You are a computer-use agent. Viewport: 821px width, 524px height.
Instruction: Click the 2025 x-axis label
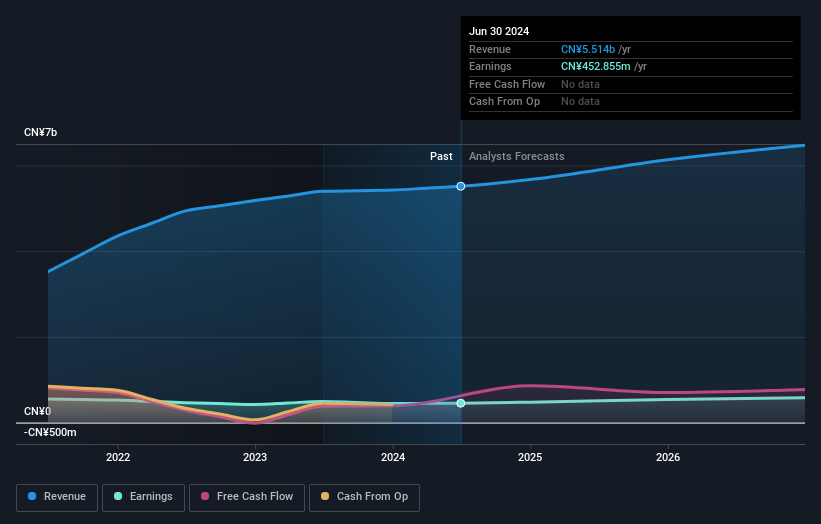coord(530,457)
